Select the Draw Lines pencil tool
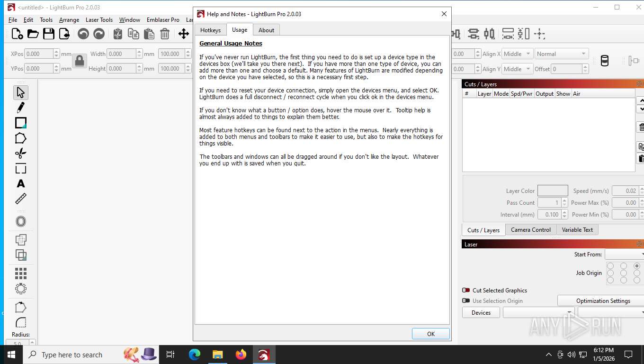The width and height of the screenshot is (644, 364). 20,108
